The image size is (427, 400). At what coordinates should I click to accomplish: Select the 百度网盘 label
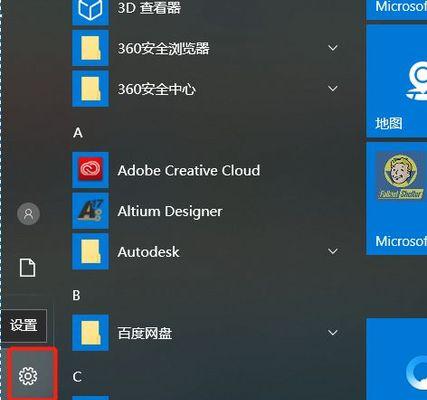[x=145, y=333]
